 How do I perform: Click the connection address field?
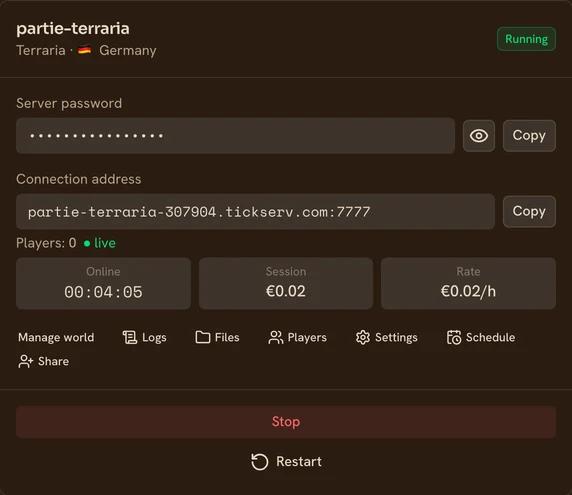click(x=255, y=212)
